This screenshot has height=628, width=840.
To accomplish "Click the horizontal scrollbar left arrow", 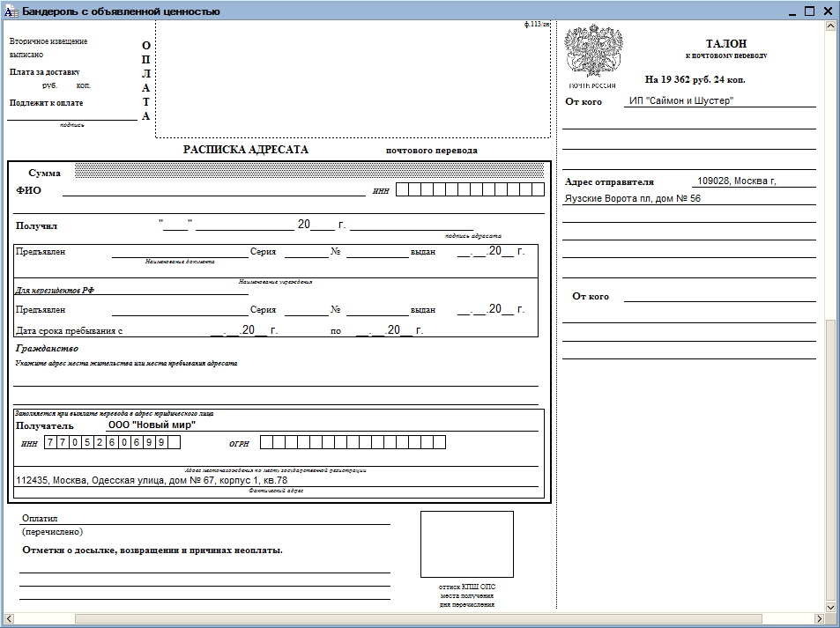I will coord(8,619).
